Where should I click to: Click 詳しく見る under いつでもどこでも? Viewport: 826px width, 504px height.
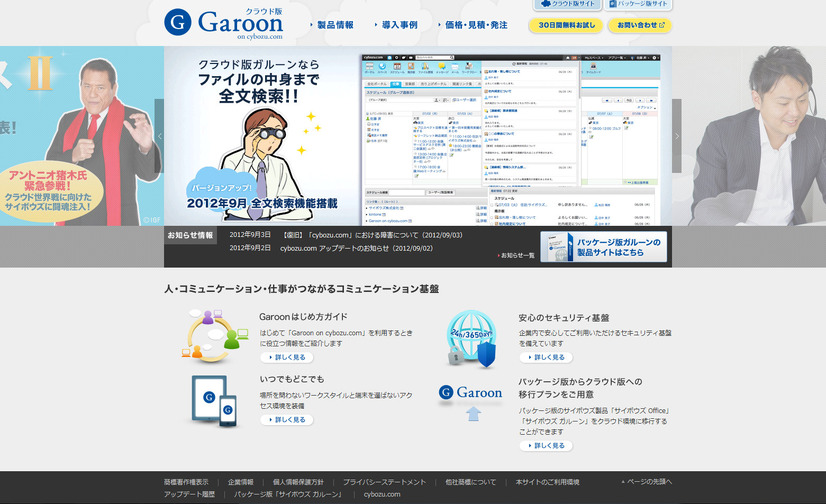287,420
